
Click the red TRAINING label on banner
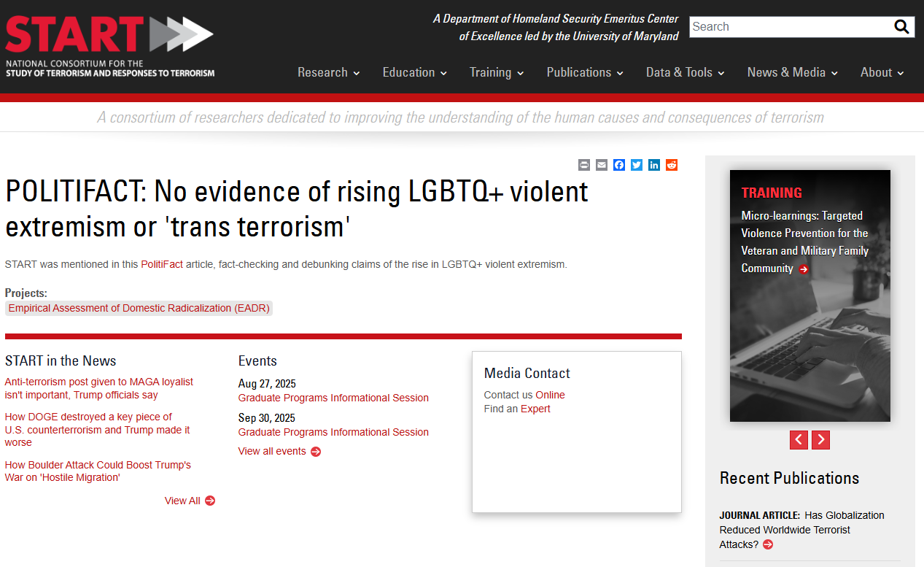[x=772, y=193]
